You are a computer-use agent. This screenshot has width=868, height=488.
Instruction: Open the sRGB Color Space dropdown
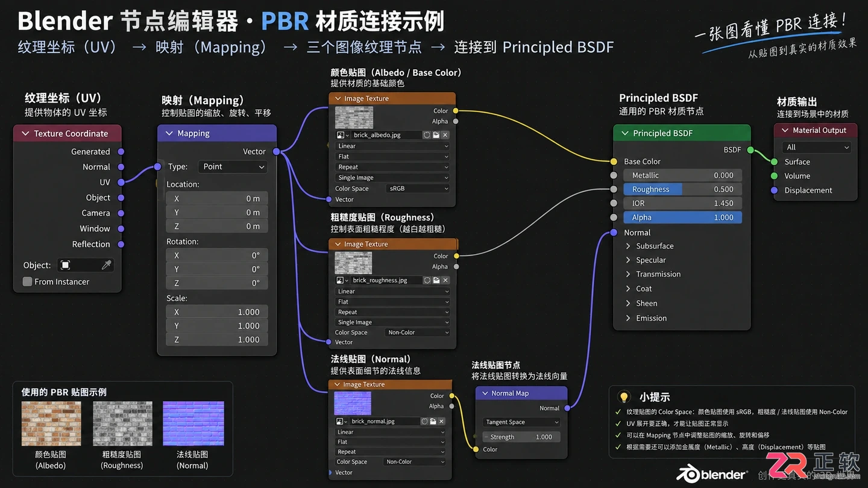[x=417, y=189]
